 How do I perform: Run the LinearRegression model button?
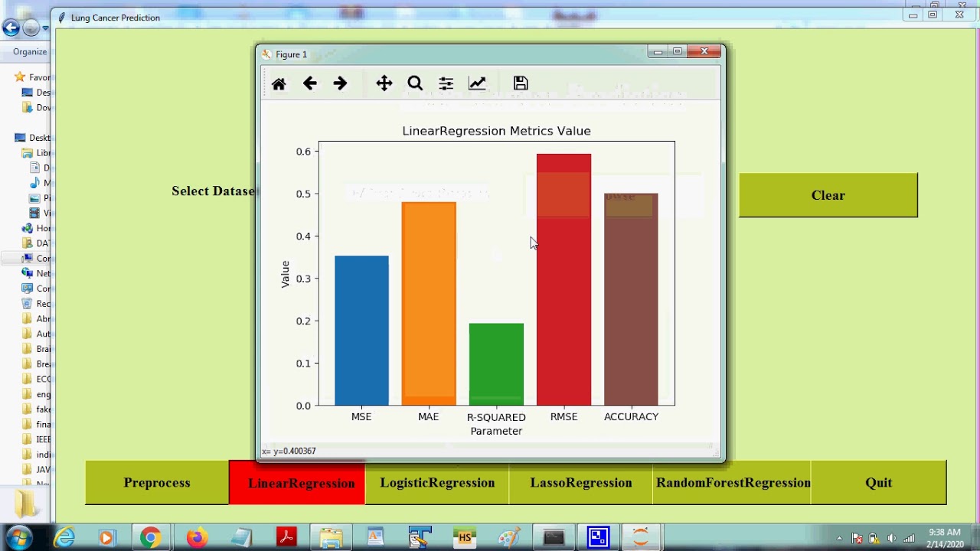[x=297, y=482]
